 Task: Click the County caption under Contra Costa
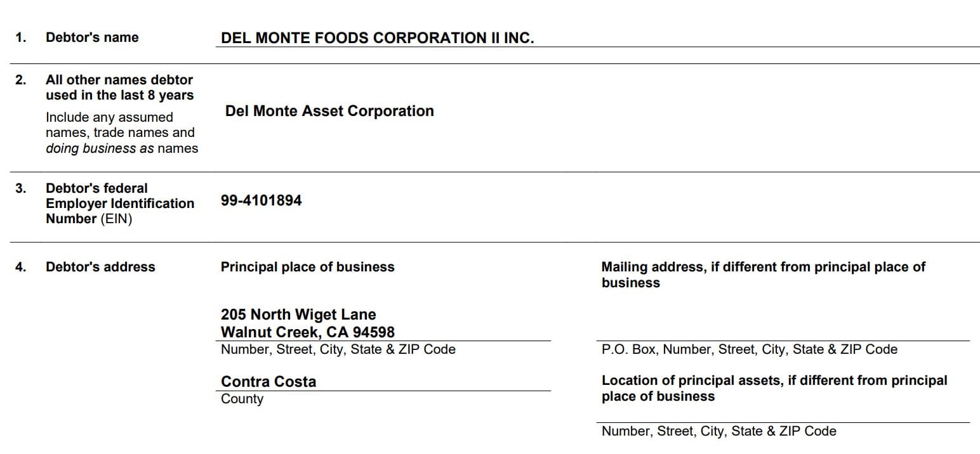point(242,399)
